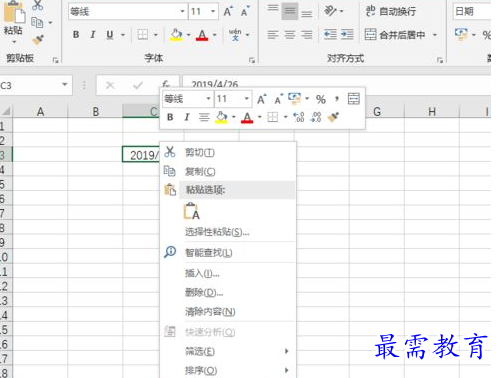The image size is (496, 378).
Task: Choose Smart Lookup (智能查找) menu item
Action: click(228, 252)
